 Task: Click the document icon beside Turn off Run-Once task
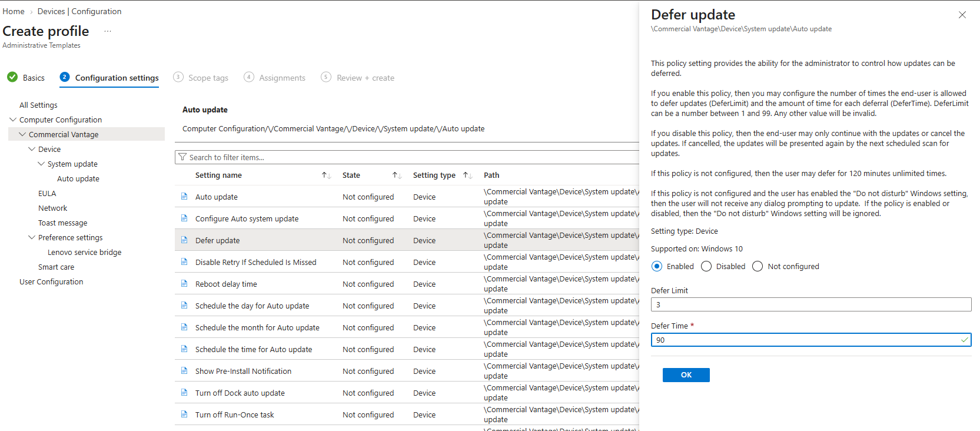[x=184, y=415]
